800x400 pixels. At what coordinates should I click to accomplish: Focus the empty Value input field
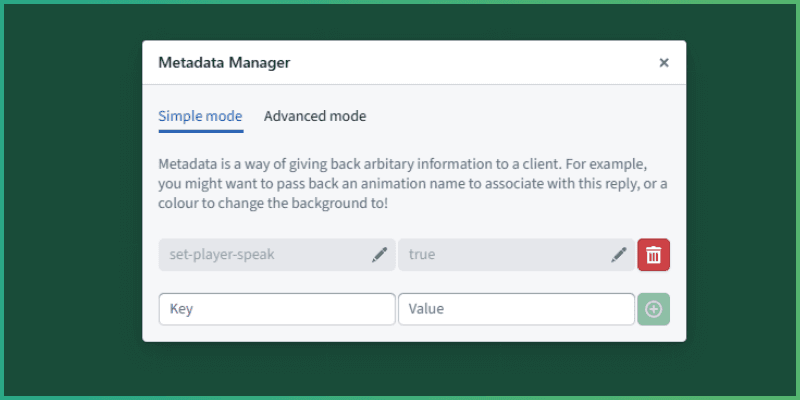tap(516, 309)
